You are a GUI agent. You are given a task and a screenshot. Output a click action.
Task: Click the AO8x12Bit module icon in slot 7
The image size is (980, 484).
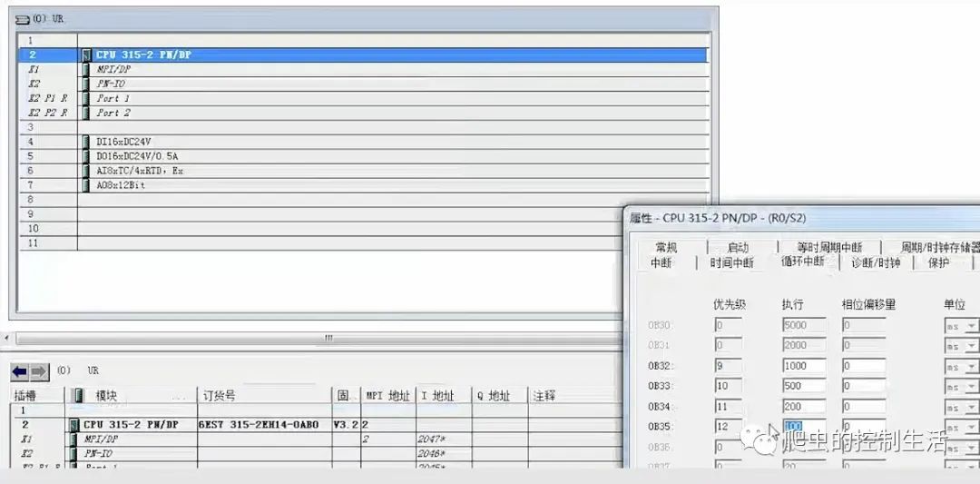85,185
